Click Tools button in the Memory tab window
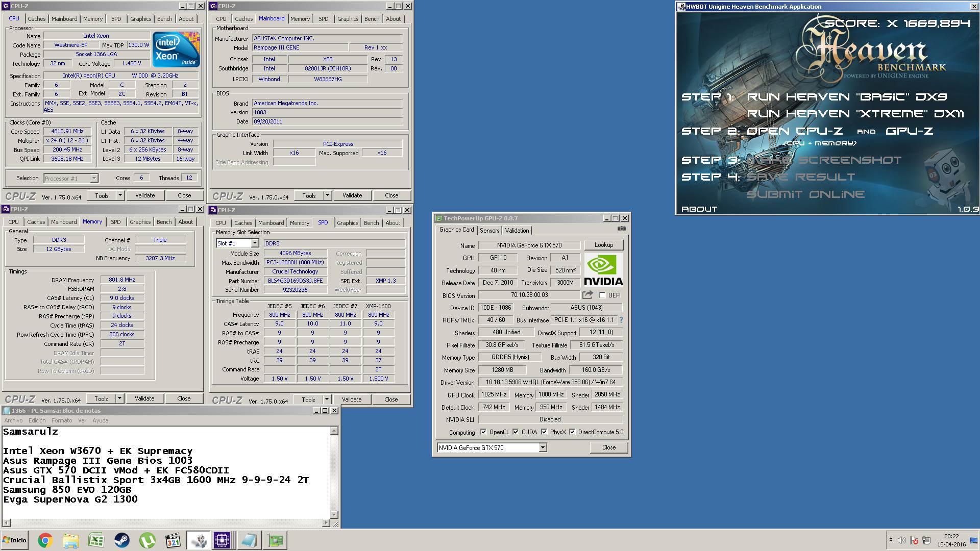This screenshot has height=551, width=980. click(x=101, y=398)
